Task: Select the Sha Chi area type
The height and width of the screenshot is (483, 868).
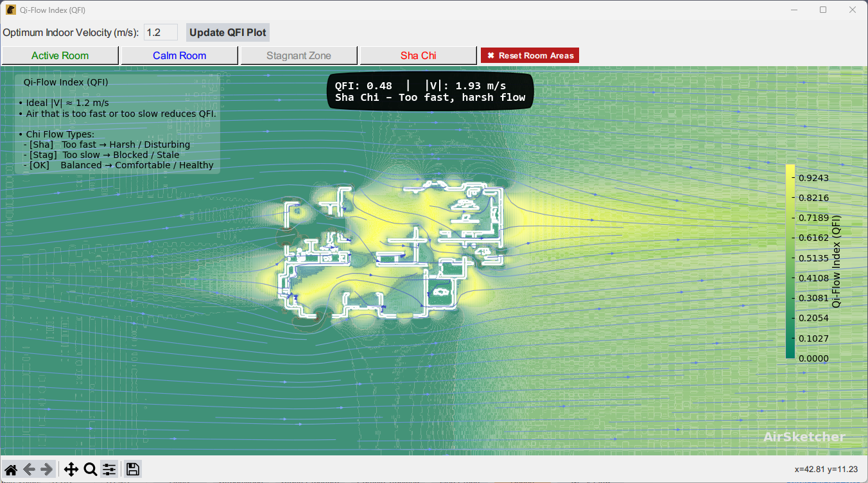Action: (x=419, y=55)
